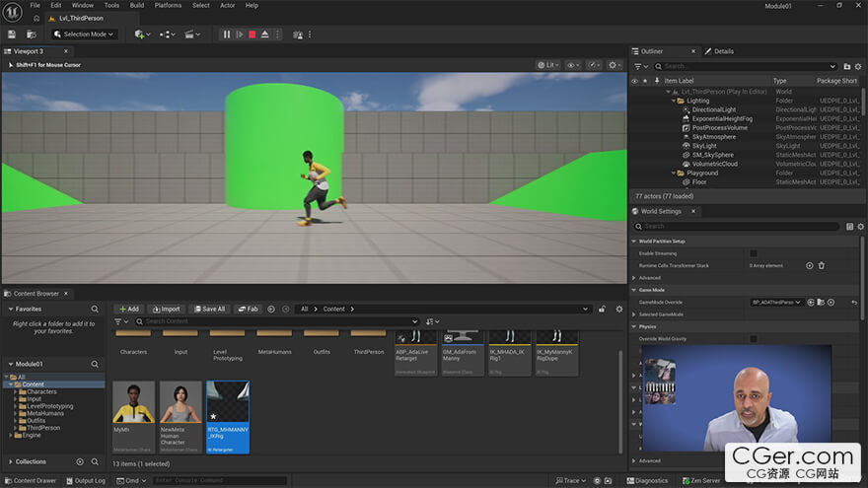Delete Runtime Cells Transformer Stack elements
Image resolution: width=868 pixels, height=488 pixels.
pyautogui.click(x=822, y=265)
